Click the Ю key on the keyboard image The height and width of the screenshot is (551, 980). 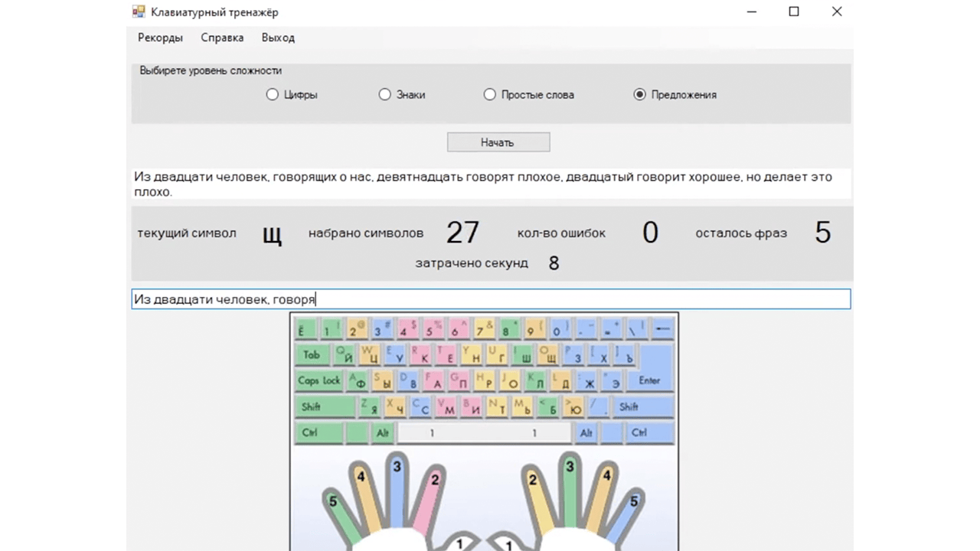pyautogui.click(x=573, y=406)
